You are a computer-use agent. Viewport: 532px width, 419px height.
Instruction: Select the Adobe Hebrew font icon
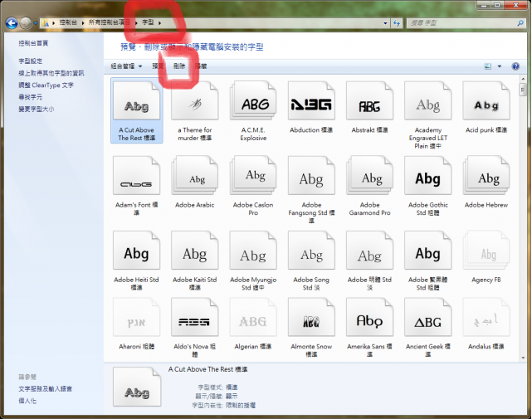pos(486,175)
